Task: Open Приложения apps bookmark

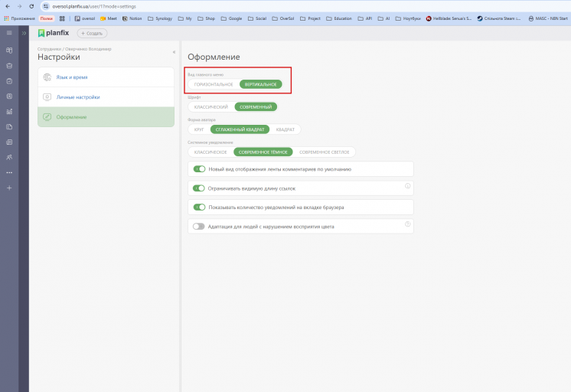Action: click(x=20, y=18)
